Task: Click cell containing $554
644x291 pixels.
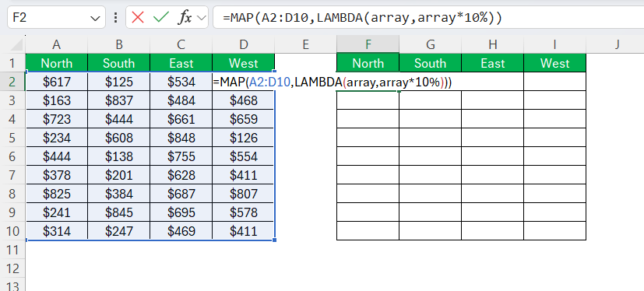Action: click(244, 156)
